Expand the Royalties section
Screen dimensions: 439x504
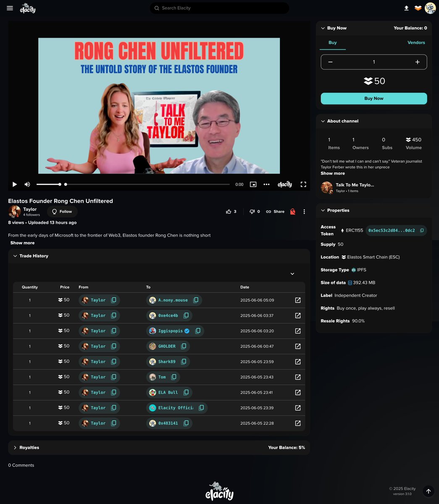click(x=15, y=448)
